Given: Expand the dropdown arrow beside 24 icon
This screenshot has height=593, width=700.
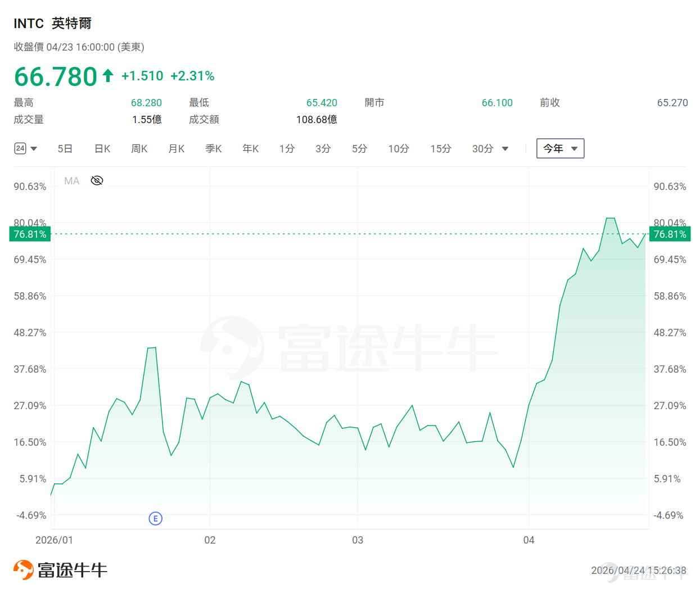Looking at the screenshot, I should coord(34,149).
